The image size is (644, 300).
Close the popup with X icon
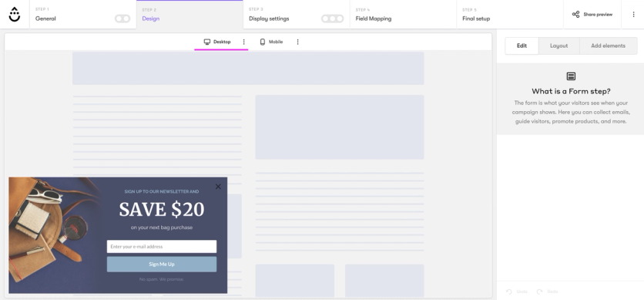click(x=218, y=187)
